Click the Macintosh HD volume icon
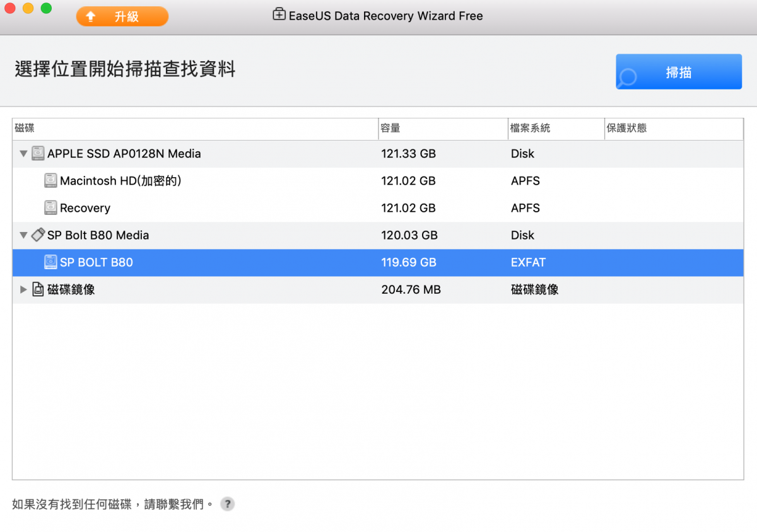 coord(50,181)
